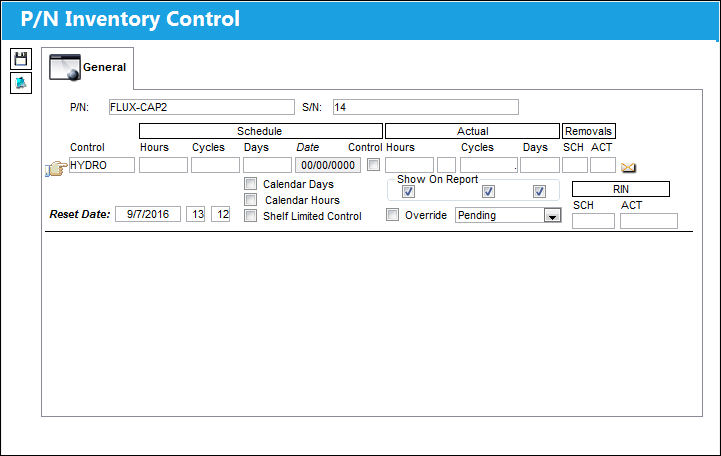This screenshot has height=456, width=721.
Task: Click the notification bell icon below Save
Action: 21,83
